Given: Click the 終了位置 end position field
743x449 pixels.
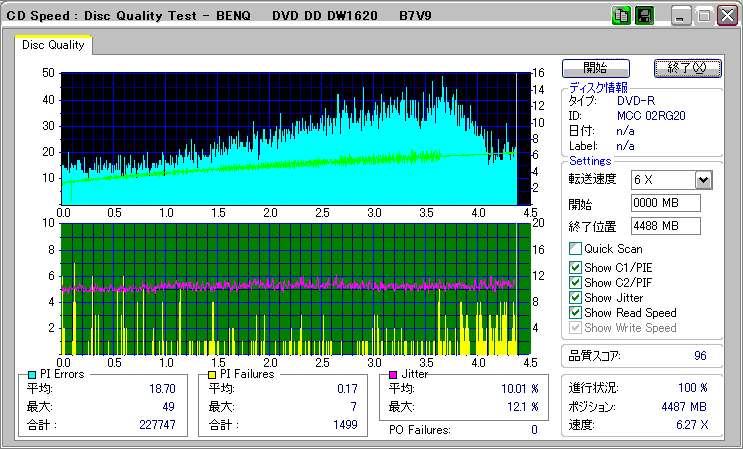Looking at the screenshot, I should [x=666, y=226].
